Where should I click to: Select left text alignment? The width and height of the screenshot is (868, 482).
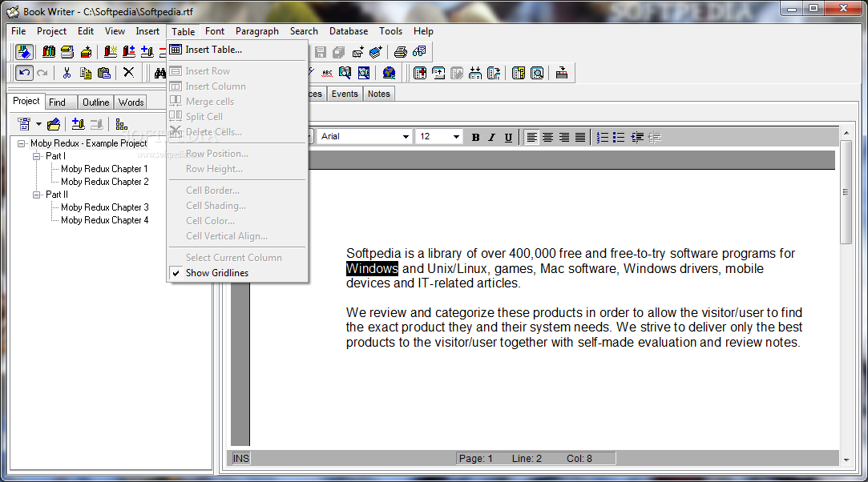point(531,137)
